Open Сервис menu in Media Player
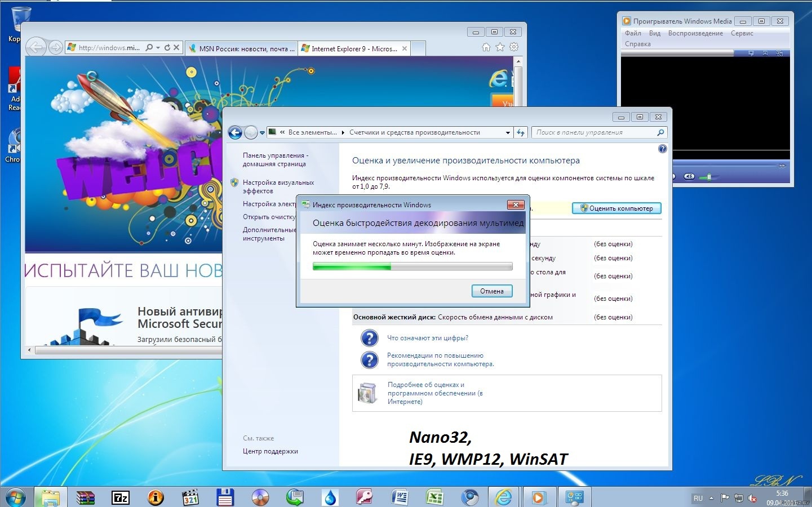Screen dimensions: 812x507 (742, 33)
